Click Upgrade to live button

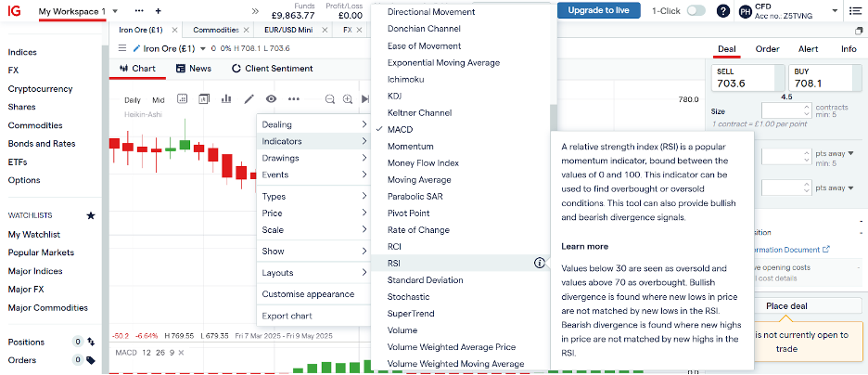[x=598, y=10]
